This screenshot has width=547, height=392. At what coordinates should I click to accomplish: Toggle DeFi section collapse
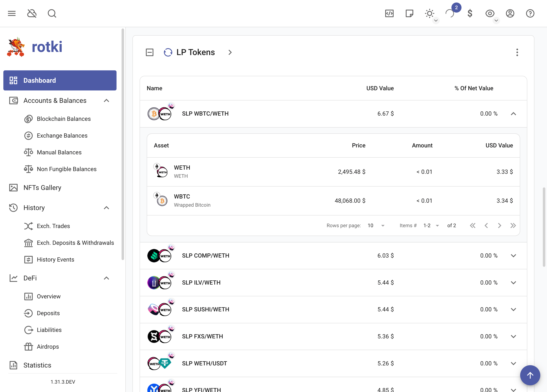coord(107,278)
